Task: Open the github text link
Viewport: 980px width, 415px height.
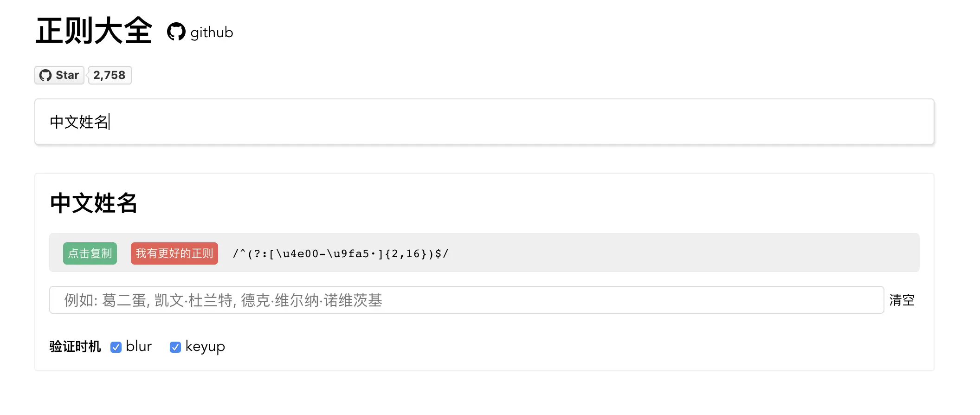Action: click(212, 32)
